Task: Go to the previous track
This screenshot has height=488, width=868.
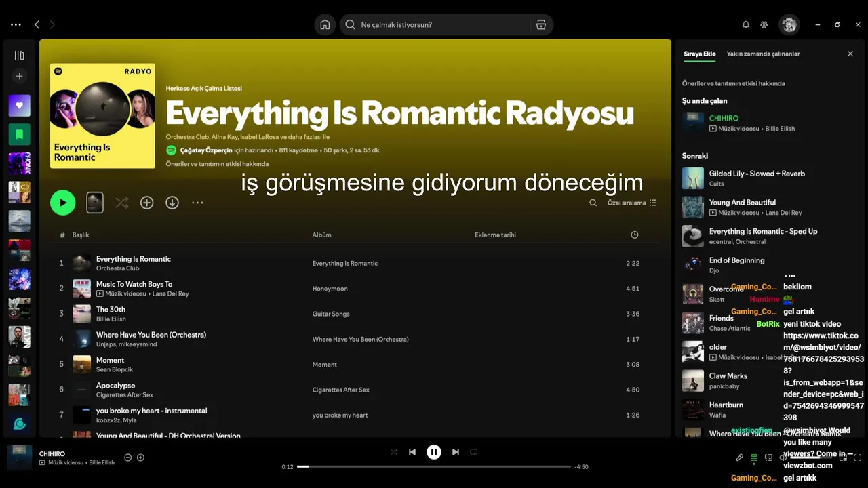Action: coord(412,452)
